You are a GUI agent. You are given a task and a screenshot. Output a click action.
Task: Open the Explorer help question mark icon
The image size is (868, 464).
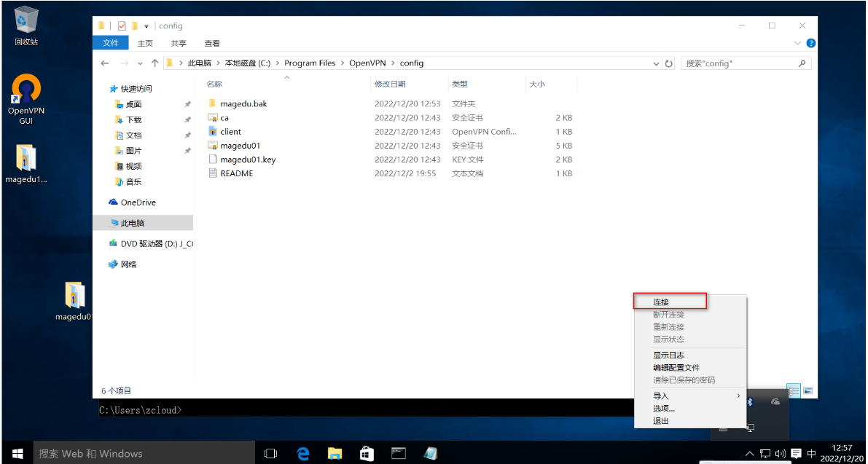click(x=810, y=43)
